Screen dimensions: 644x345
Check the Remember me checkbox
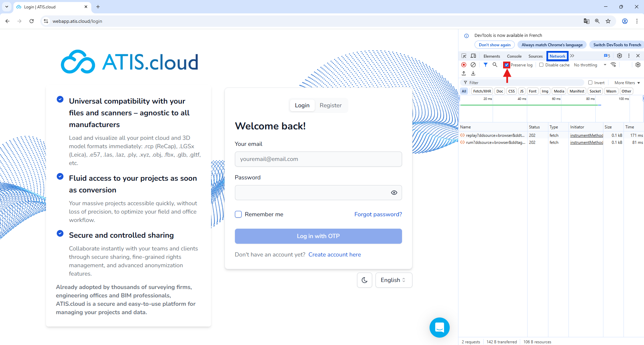pyautogui.click(x=238, y=214)
